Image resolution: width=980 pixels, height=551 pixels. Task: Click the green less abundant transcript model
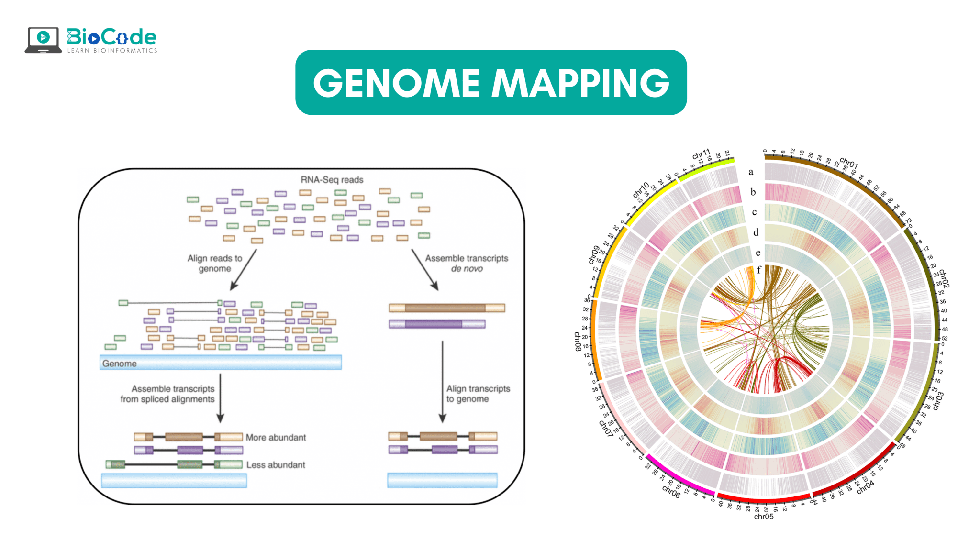(x=174, y=464)
